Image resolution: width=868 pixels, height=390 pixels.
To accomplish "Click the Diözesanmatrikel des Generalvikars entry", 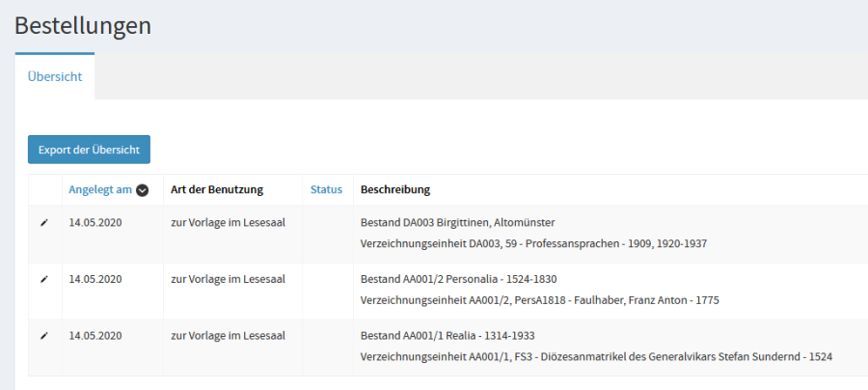I will pos(596,357).
